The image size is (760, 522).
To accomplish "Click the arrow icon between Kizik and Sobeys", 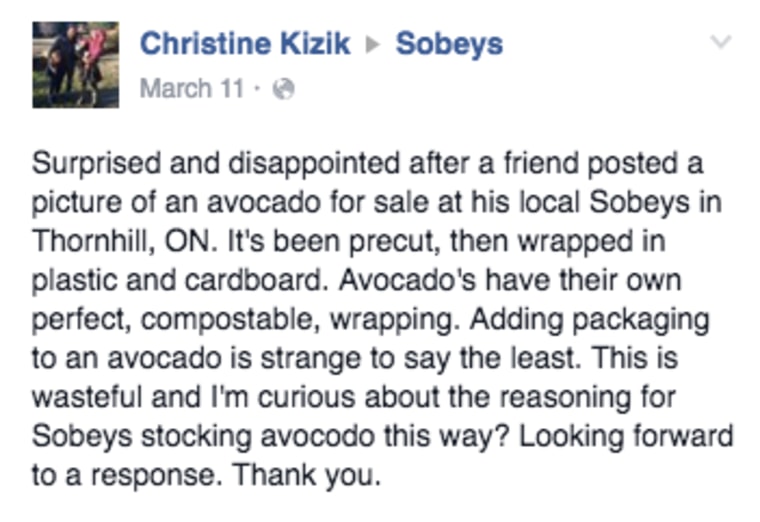I will [x=373, y=45].
